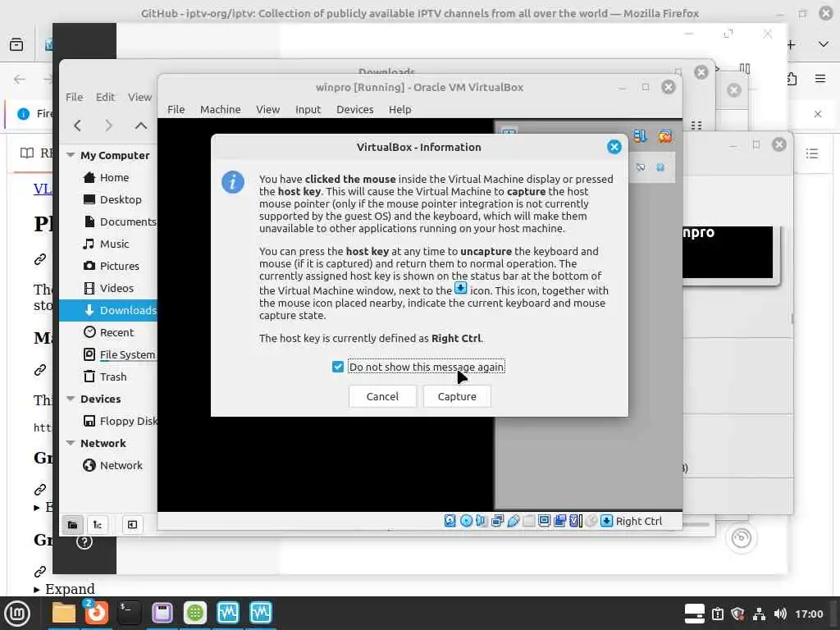
Task: Switch sidebar to tree view
Action: [x=98, y=524]
